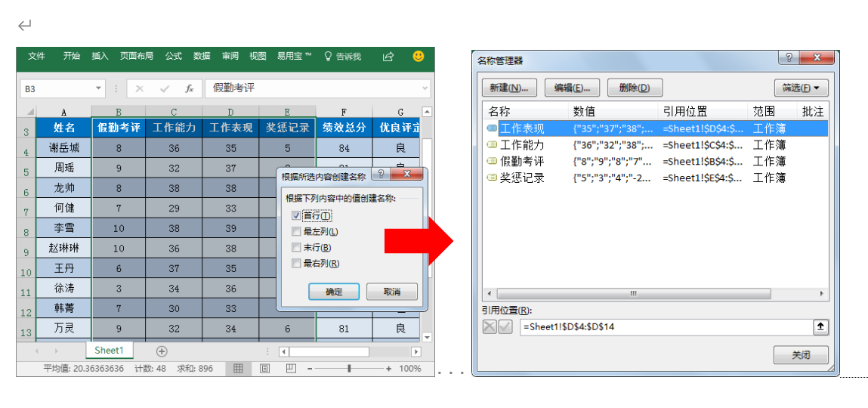Click the zoom slider handle
Image resolution: width=868 pixels, height=408 pixels.
click(x=349, y=368)
